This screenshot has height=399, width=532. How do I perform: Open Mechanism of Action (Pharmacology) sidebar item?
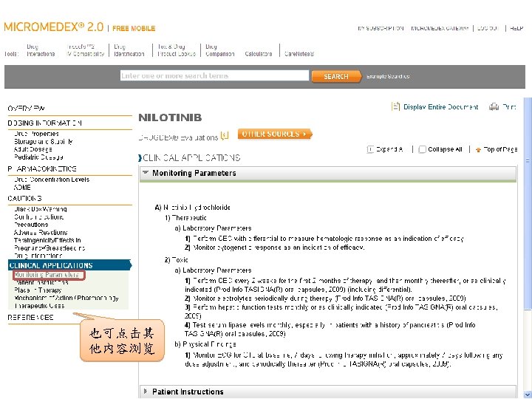tap(66, 298)
